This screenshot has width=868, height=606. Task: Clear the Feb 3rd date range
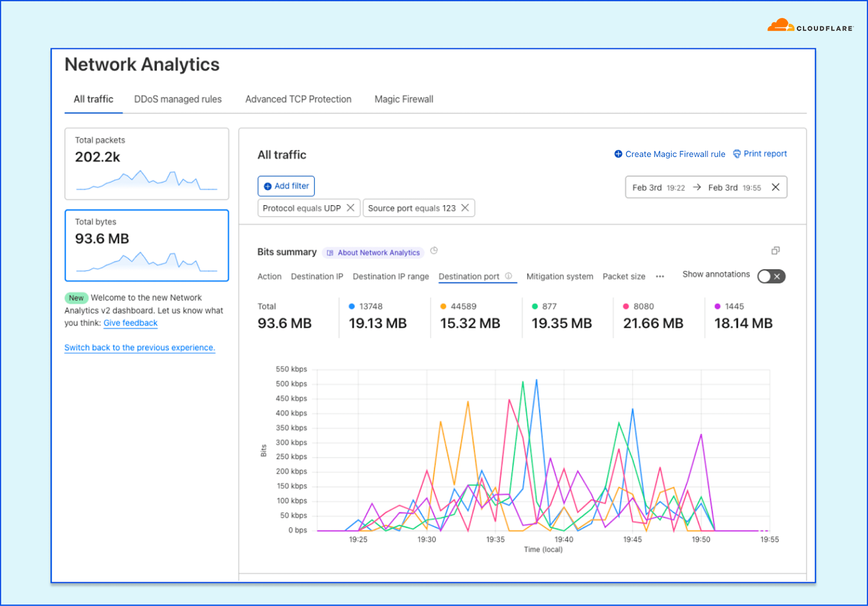[x=775, y=187]
